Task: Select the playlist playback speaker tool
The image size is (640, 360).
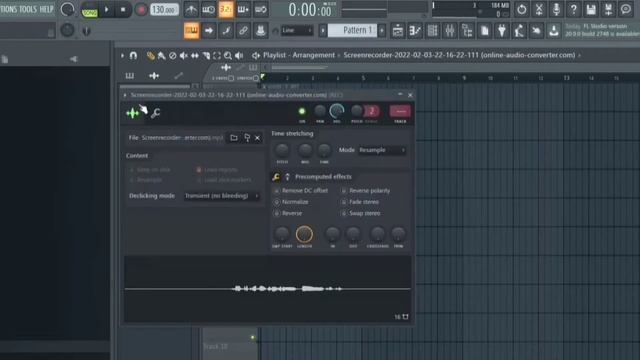Action: [x=239, y=56]
